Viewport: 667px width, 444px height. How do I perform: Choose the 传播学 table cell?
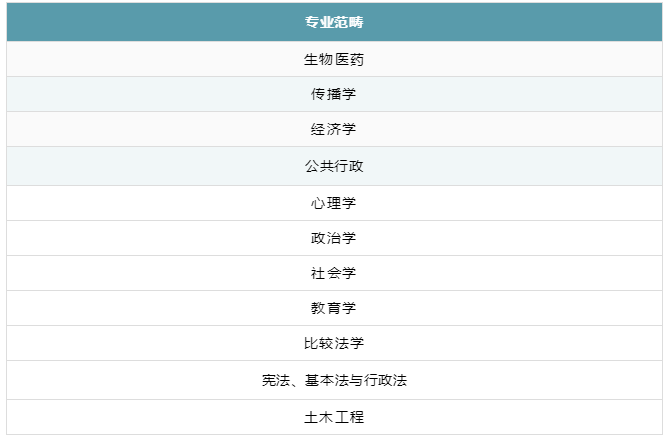tap(333, 94)
